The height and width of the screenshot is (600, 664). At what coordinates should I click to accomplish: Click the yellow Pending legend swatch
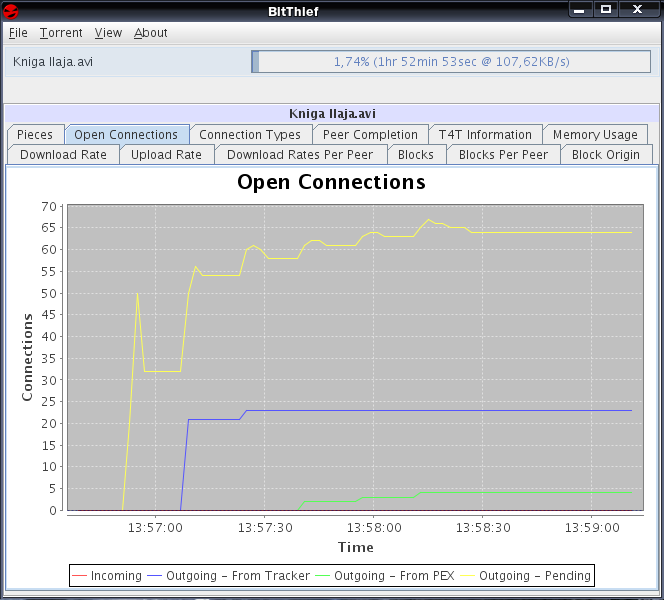coord(468,576)
